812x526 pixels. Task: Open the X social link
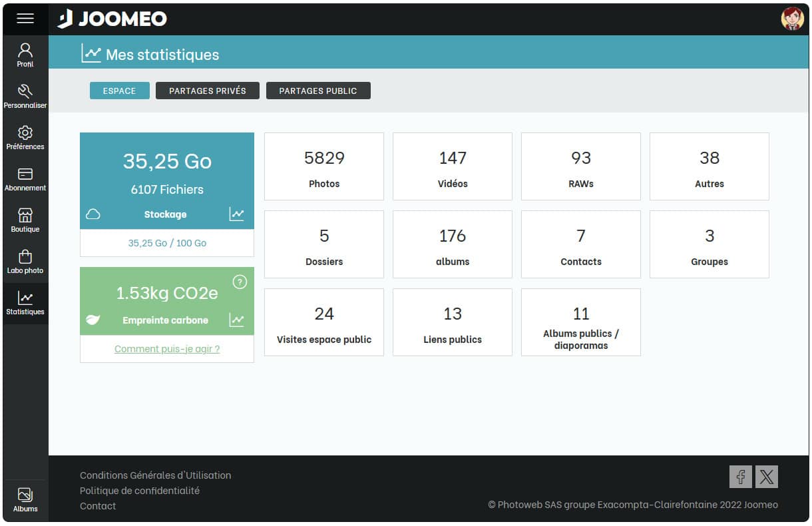tap(767, 477)
